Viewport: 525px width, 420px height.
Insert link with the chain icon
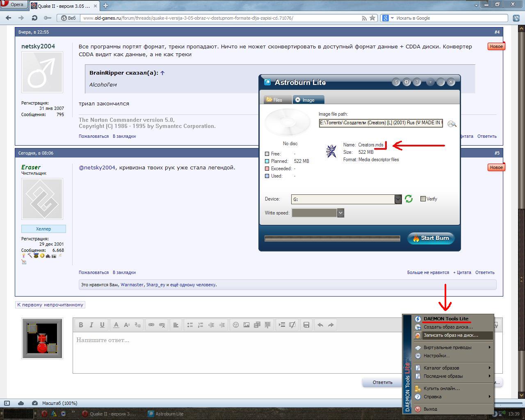(151, 325)
